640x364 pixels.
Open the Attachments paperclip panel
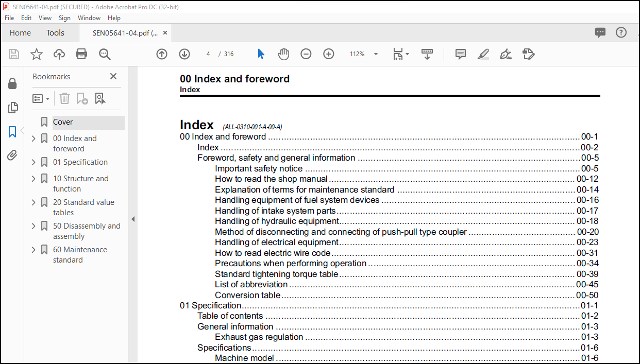click(x=12, y=155)
